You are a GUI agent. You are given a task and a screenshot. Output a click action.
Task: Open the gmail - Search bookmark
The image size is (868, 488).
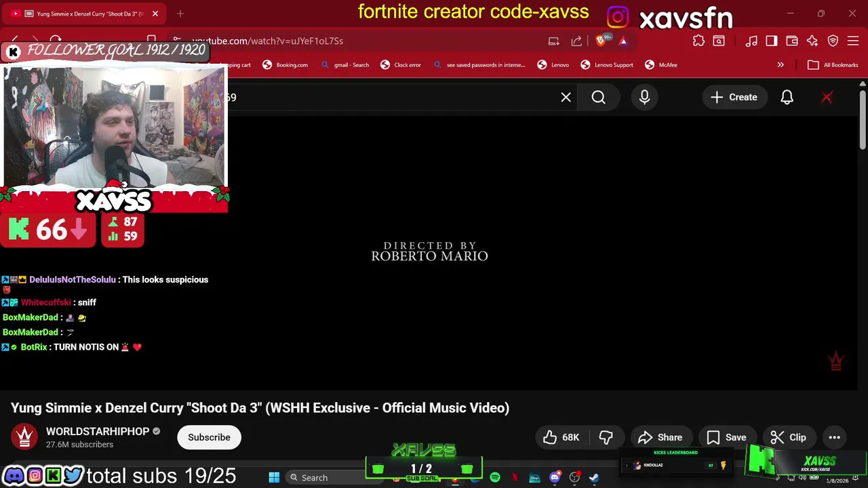coord(344,65)
